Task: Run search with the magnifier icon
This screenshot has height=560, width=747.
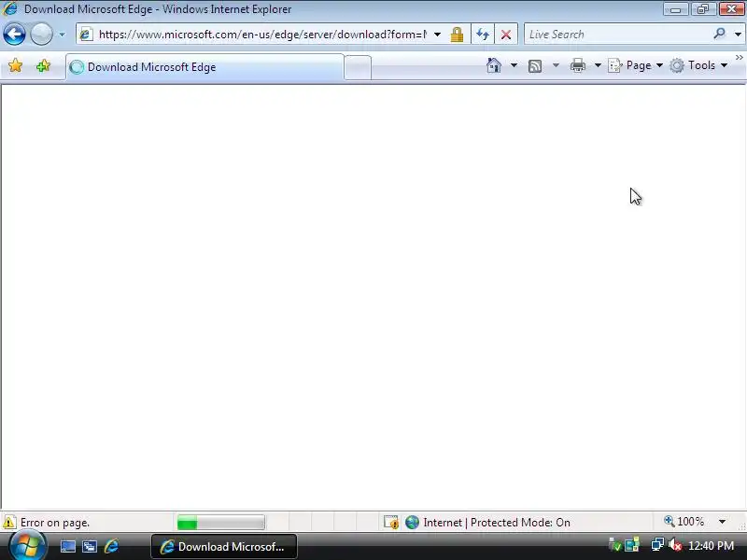Action: point(719,34)
